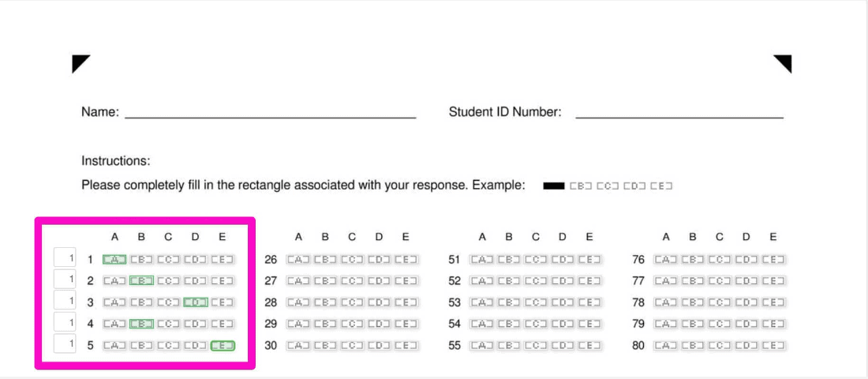Click the filled black example rectangle
The width and height of the screenshot is (868, 379).
554,186
